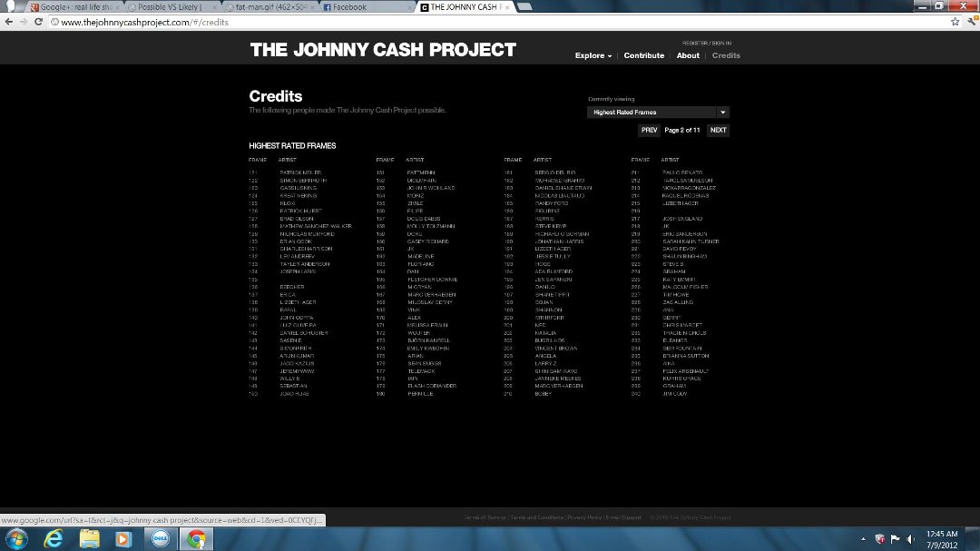
Task: Click the Register / Sign In link
Action: (x=707, y=44)
